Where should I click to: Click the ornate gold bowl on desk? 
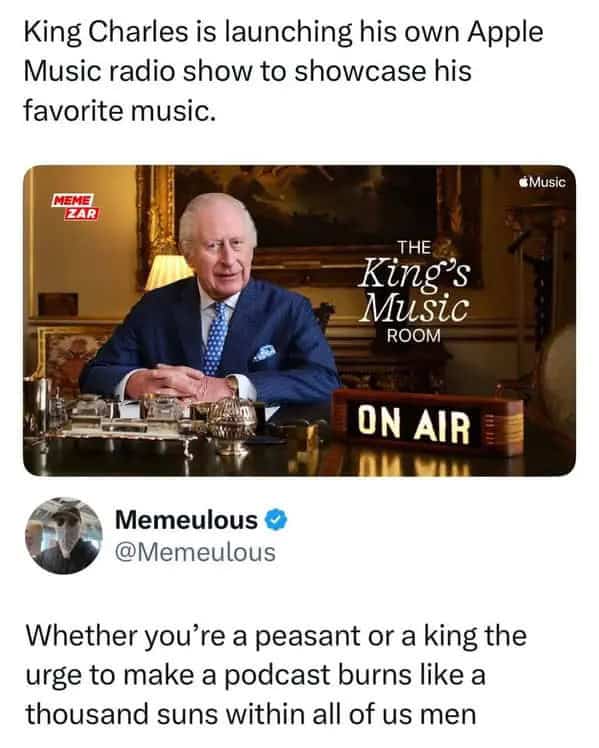click(x=232, y=425)
